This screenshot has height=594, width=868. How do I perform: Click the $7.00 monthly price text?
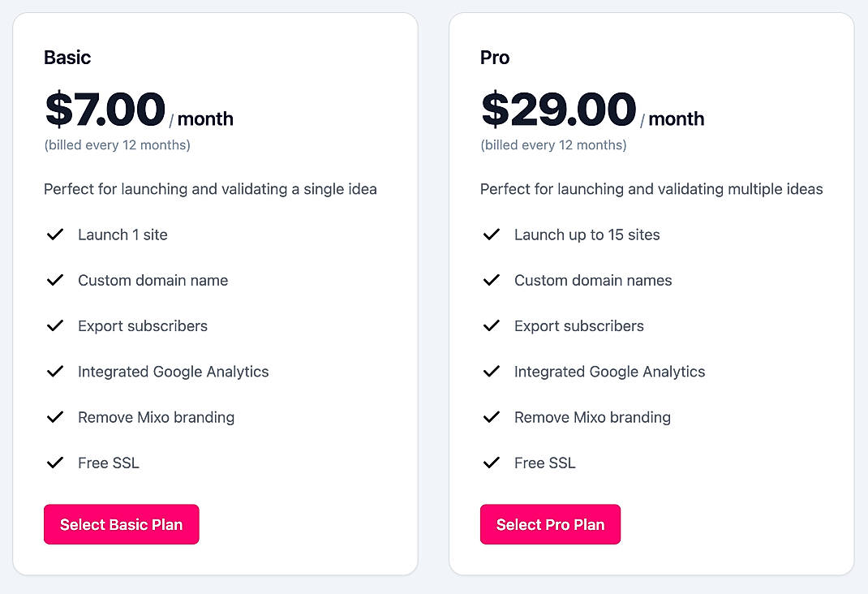point(103,108)
